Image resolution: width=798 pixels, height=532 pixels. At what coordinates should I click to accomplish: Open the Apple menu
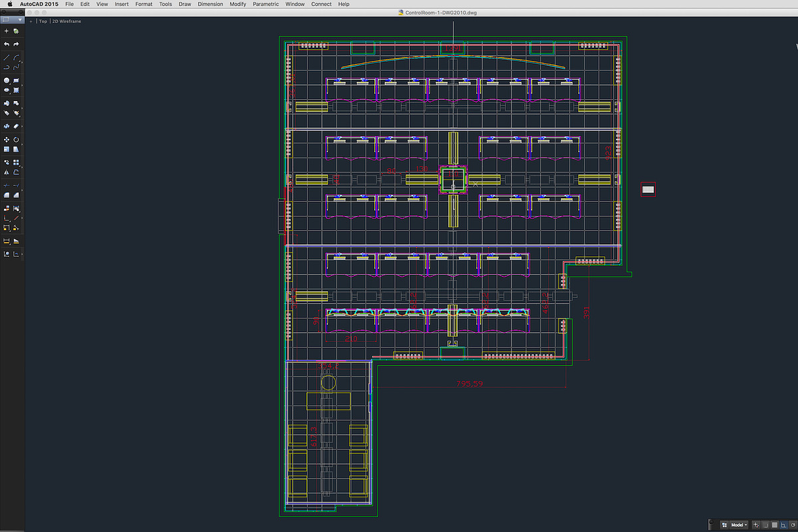click(x=10, y=4)
